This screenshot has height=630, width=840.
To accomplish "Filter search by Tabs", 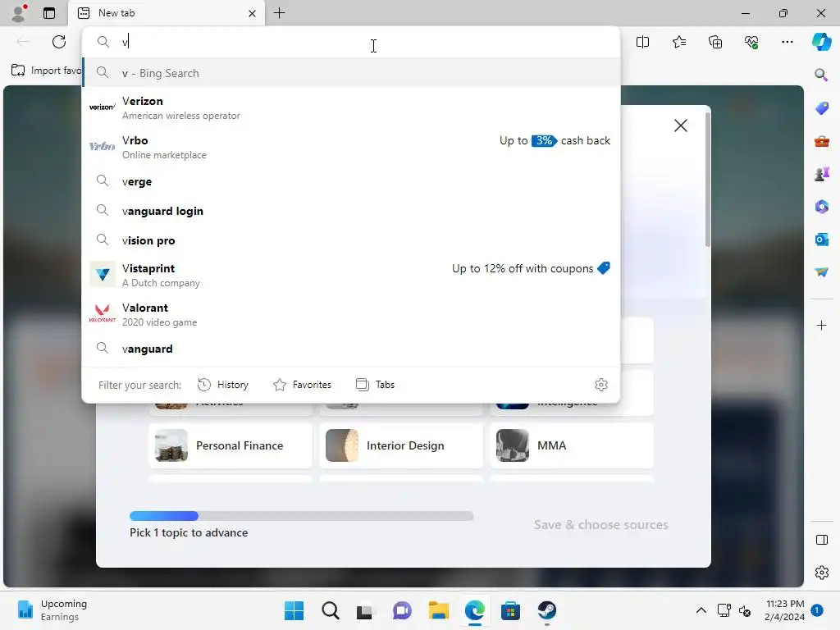I will 375,385.
